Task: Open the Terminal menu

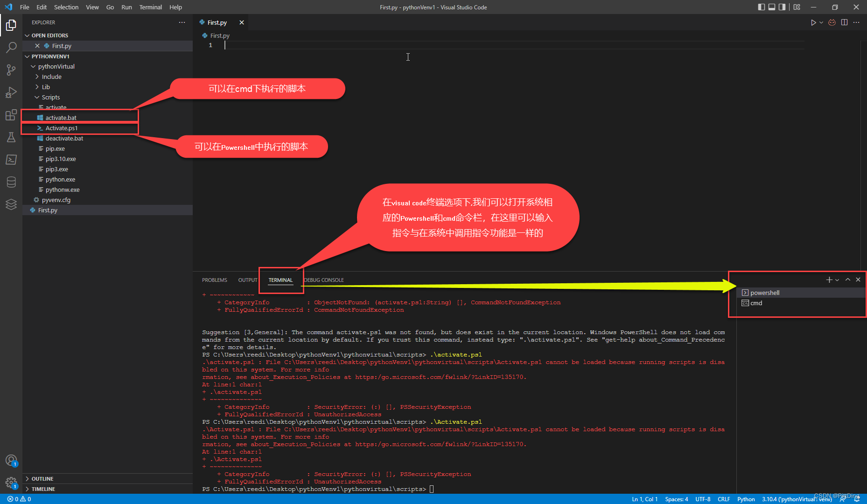Action: tap(151, 7)
